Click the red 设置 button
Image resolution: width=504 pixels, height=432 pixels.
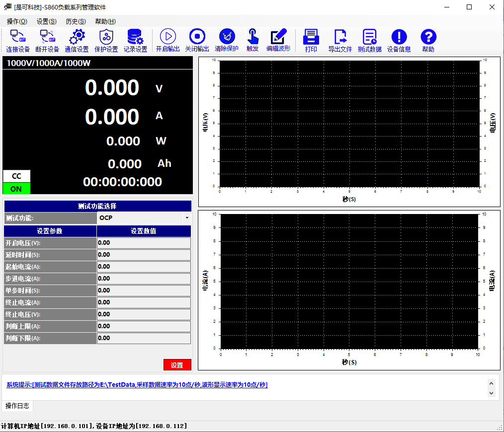[x=177, y=365]
